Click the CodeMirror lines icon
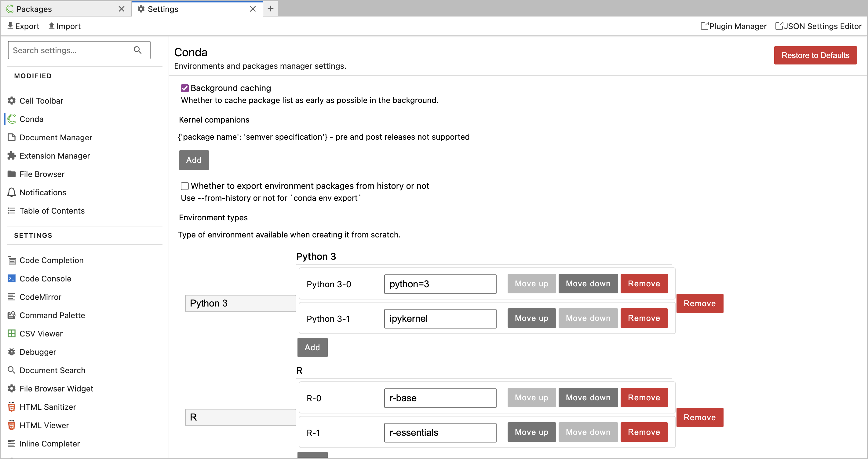Viewport: 868px width, 459px height. [x=12, y=297]
